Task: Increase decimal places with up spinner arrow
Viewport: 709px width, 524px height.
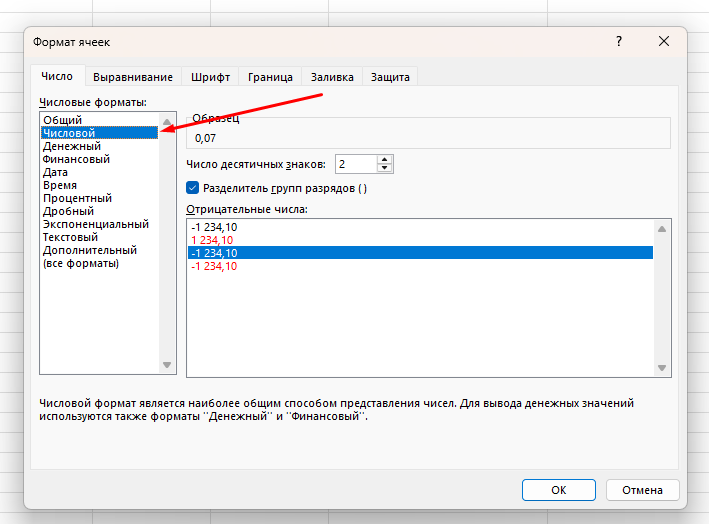Action: coord(386,159)
